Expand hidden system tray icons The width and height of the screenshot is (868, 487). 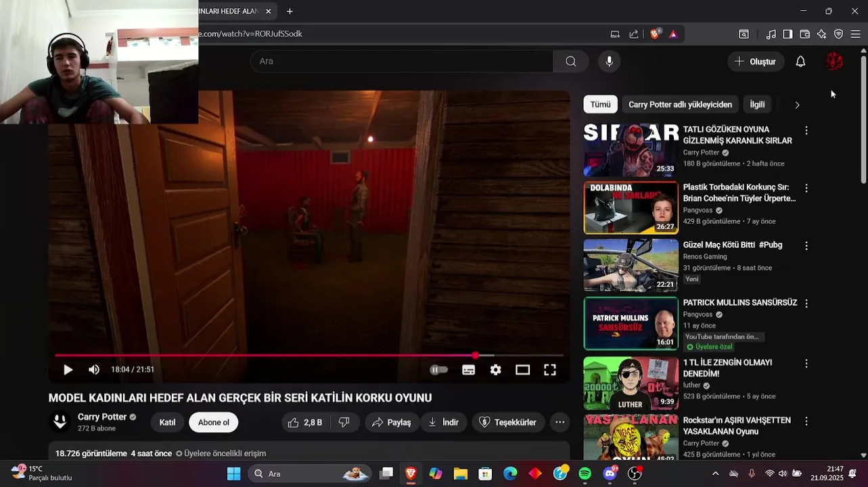(x=715, y=473)
